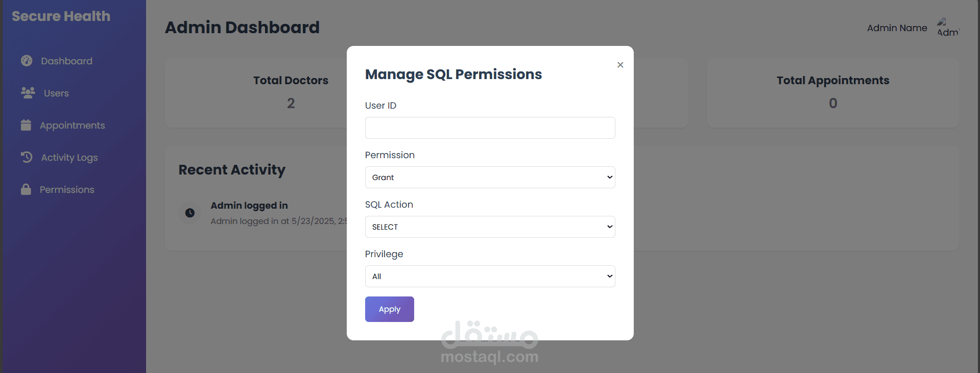This screenshot has height=373, width=980.
Task: Open the Permissions sidebar item
Action: coord(67,190)
